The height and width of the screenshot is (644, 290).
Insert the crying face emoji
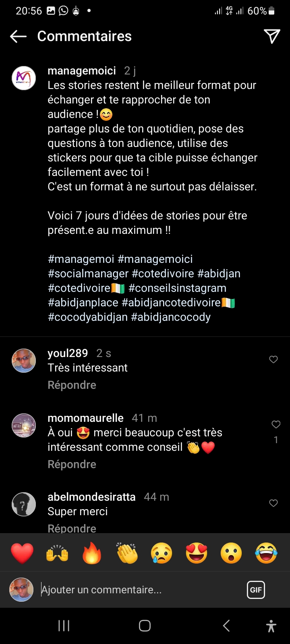coord(162,553)
